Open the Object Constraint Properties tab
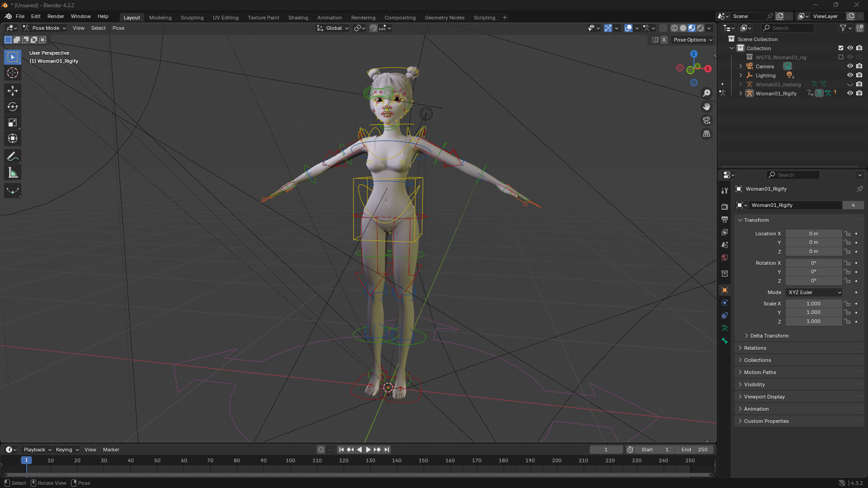The width and height of the screenshot is (868, 488). tap(725, 315)
